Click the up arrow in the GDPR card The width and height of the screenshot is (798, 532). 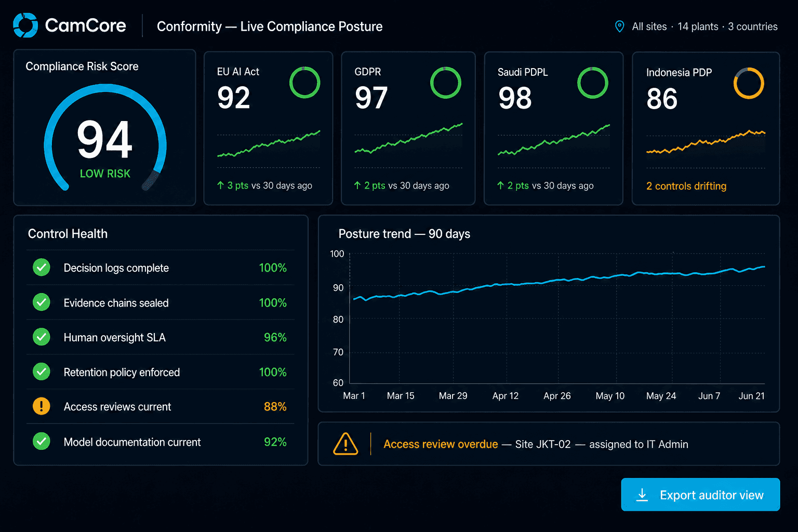(357, 185)
